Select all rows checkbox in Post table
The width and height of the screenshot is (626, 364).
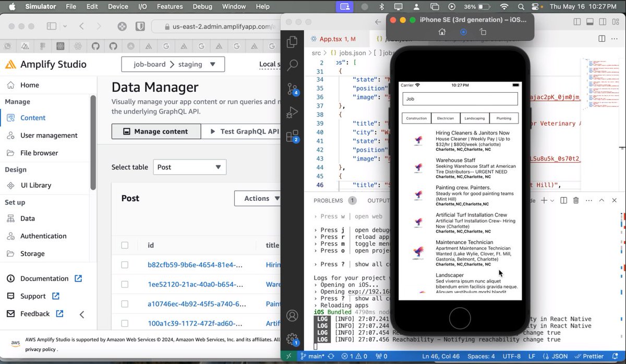pyautogui.click(x=125, y=245)
